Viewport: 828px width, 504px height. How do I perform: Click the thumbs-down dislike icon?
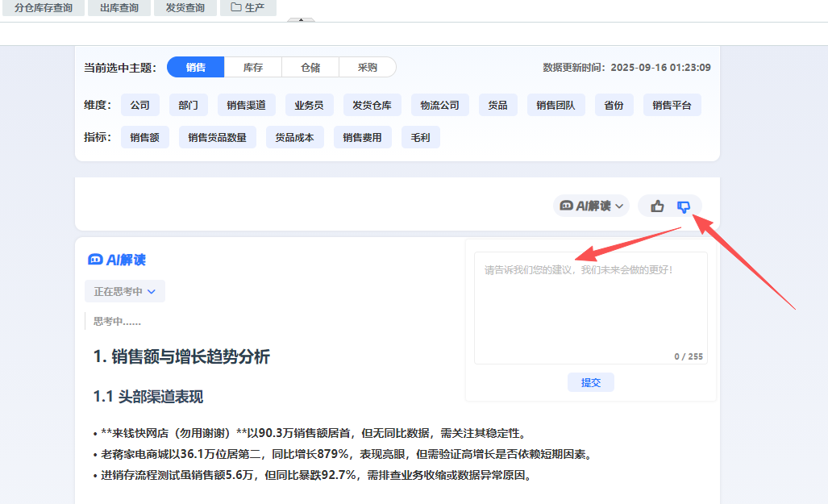[684, 206]
